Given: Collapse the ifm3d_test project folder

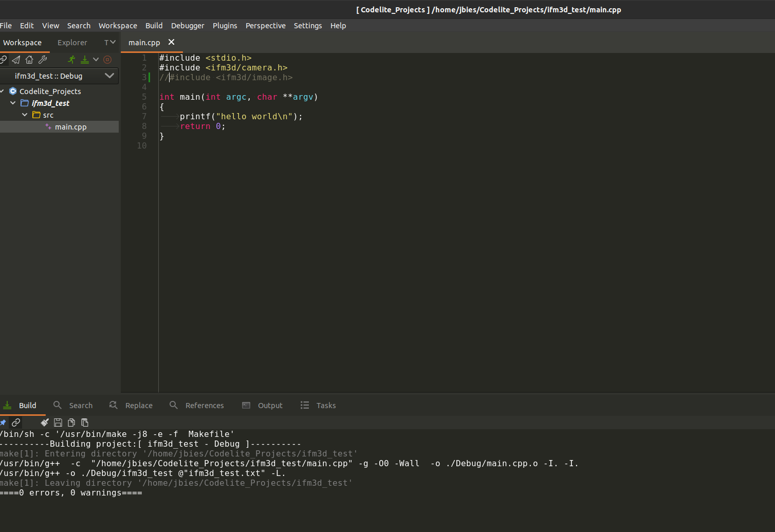Looking at the screenshot, I should pyautogui.click(x=13, y=103).
